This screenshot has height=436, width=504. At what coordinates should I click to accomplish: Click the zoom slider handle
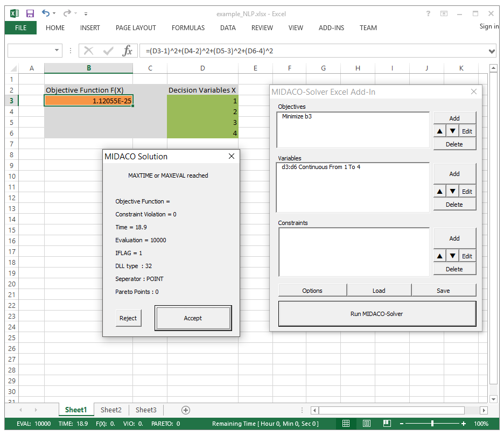pyautogui.click(x=432, y=424)
